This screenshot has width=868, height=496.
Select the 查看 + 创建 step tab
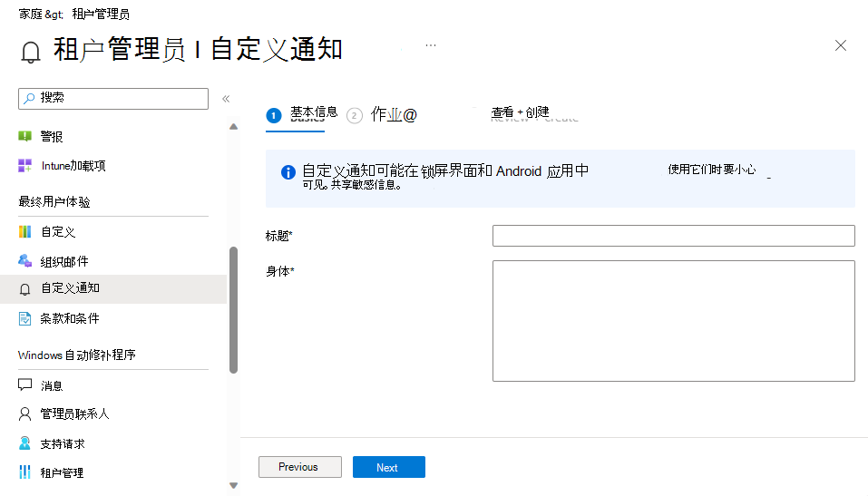pyautogui.click(x=520, y=112)
